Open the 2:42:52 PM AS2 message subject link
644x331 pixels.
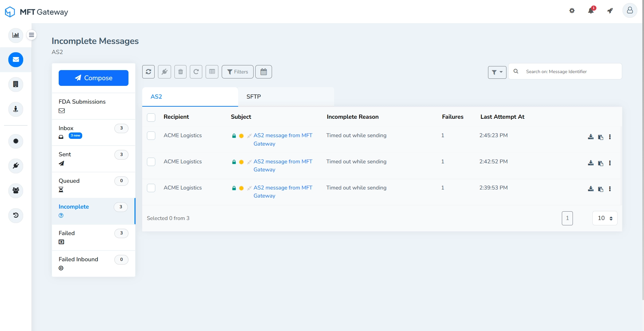(x=283, y=166)
